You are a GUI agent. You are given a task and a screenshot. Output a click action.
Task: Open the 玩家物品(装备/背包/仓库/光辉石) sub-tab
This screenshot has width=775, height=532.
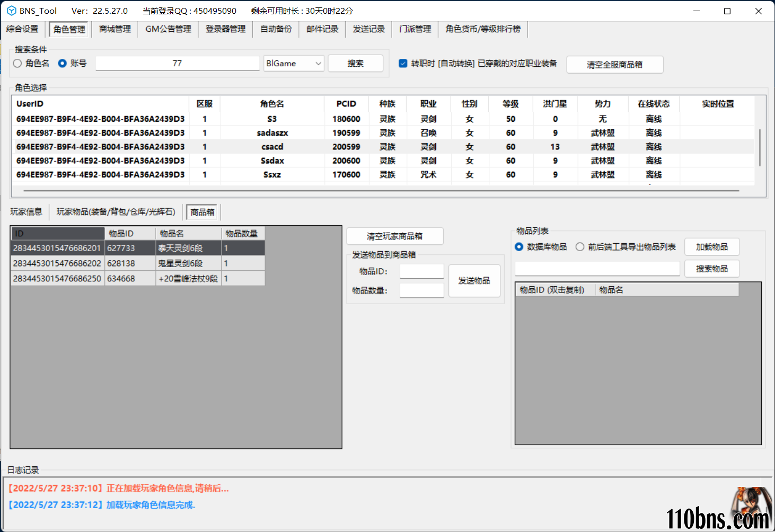(x=116, y=212)
